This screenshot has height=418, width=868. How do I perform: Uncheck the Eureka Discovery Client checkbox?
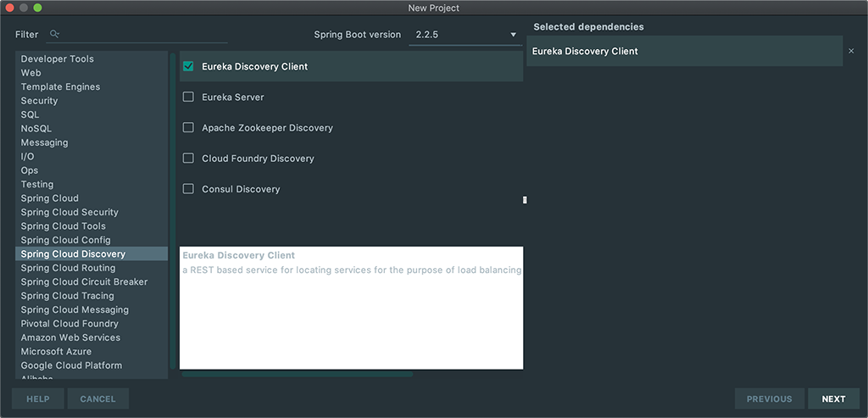188,66
